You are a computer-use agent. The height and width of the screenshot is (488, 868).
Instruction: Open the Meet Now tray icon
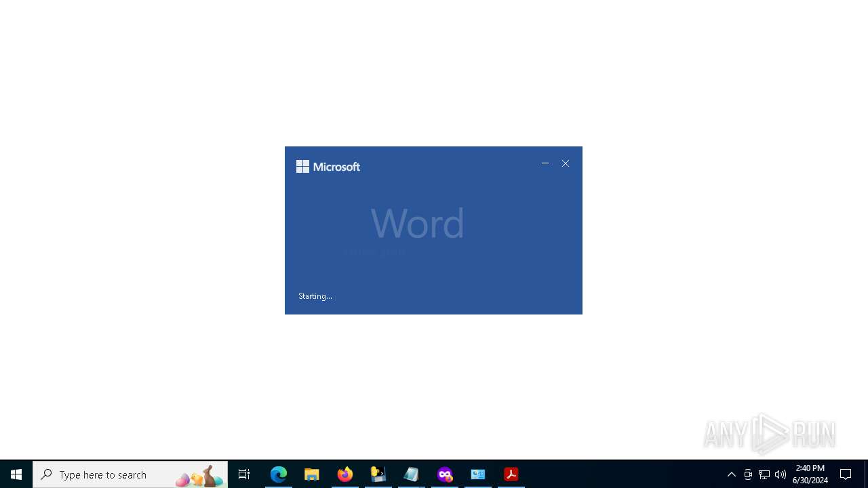[x=748, y=474]
